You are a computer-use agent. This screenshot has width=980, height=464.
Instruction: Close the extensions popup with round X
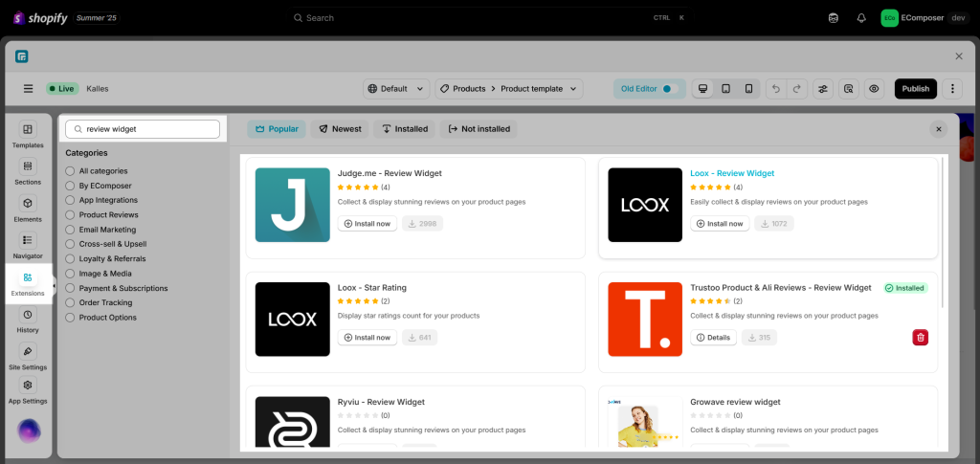coord(938,129)
